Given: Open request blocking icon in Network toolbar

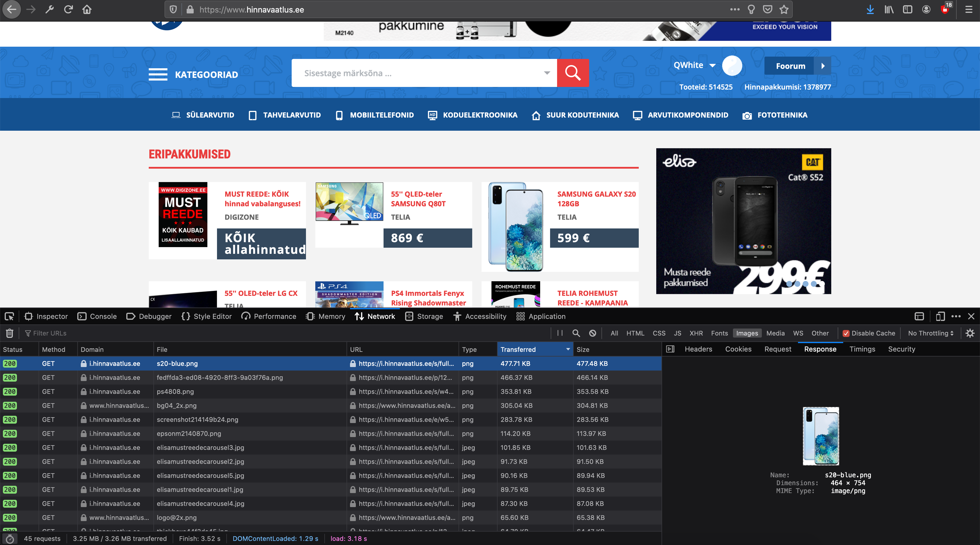Looking at the screenshot, I should pyautogui.click(x=592, y=333).
